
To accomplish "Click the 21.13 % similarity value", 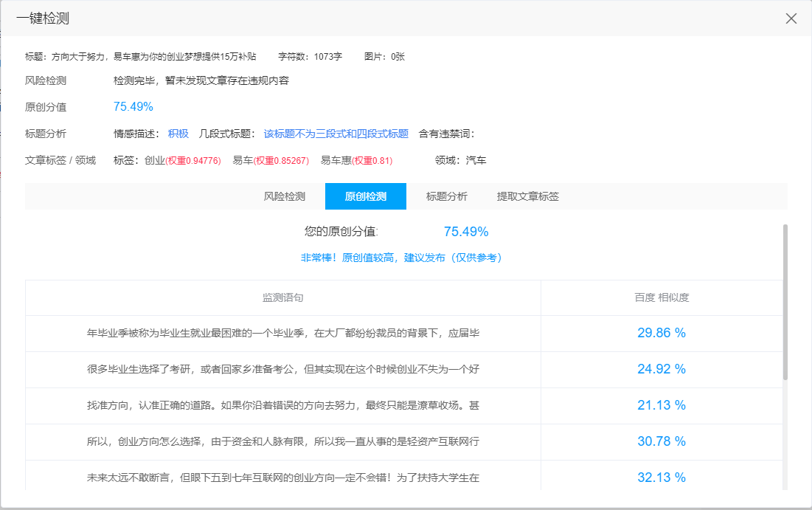I will 662,405.
